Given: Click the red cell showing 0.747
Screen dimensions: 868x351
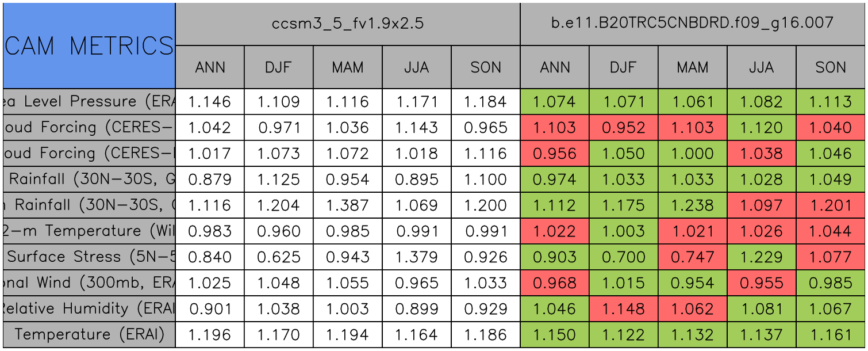Looking at the screenshot, I should pyautogui.click(x=692, y=257).
